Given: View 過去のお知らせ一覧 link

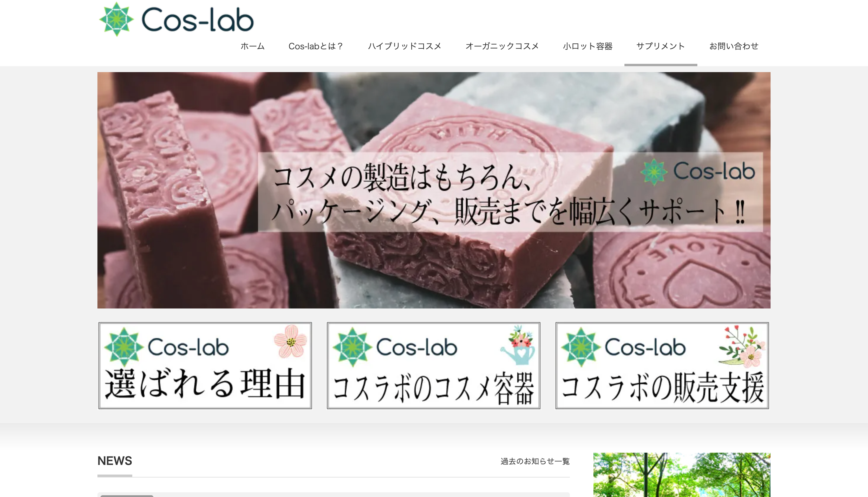Looking at the screenshot, I should 535,461.
